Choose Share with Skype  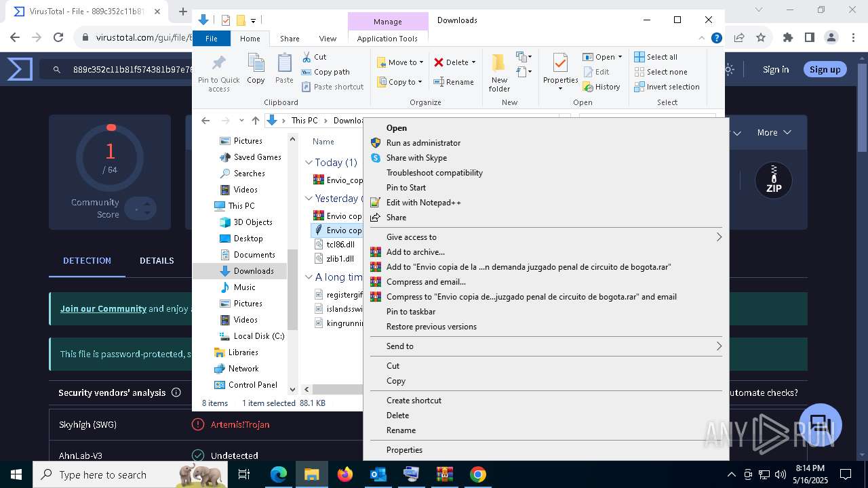coord(545,158)
